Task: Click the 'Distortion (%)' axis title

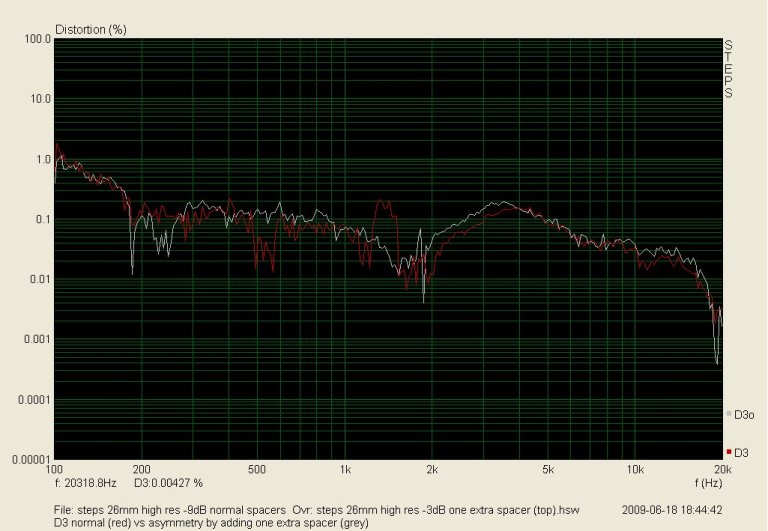Action: [x=91, y=29]
